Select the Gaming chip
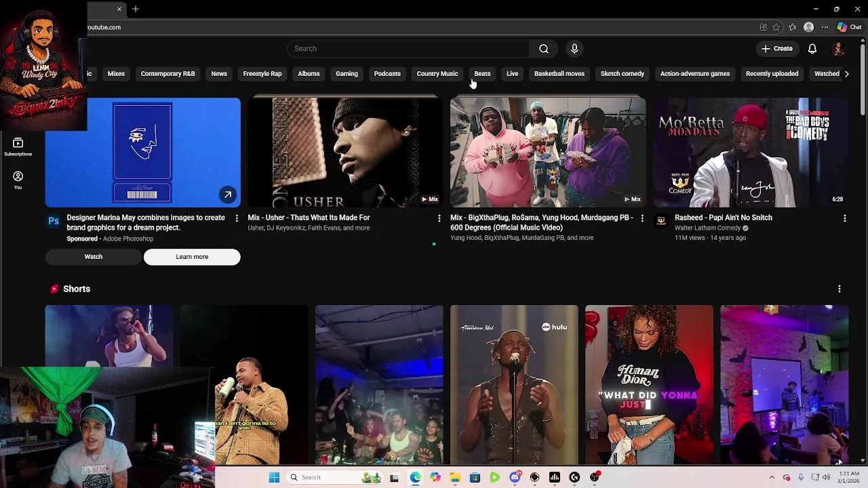Screen dimensions: 868x488 pyautogui.click(x=347, y=73)
